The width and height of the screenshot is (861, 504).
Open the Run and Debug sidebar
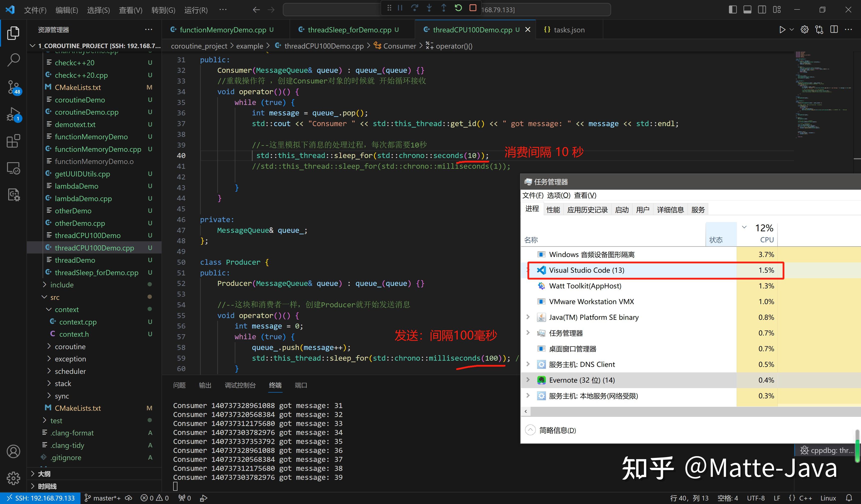[13, 114]
